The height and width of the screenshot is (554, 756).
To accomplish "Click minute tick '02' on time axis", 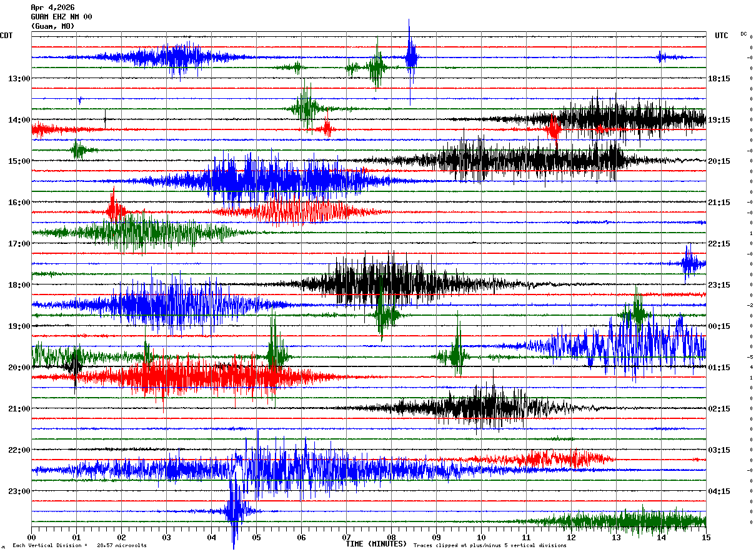I will point(121,537).
